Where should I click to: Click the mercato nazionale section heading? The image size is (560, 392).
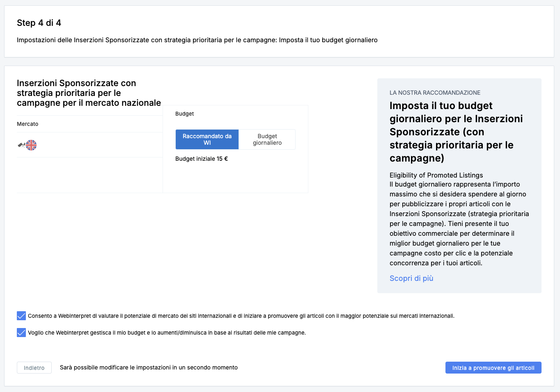[x=89, y=93]
